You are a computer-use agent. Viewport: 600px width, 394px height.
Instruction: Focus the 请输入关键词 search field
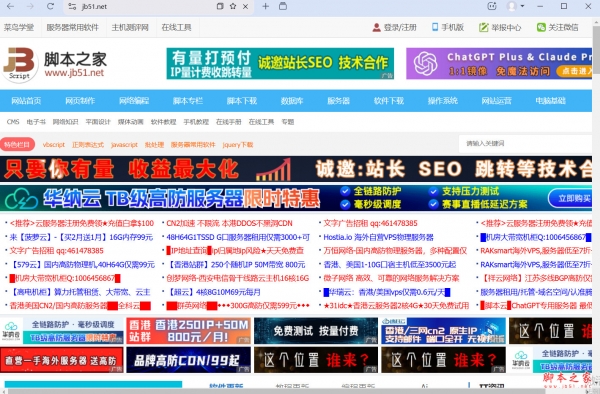(525, 143)
